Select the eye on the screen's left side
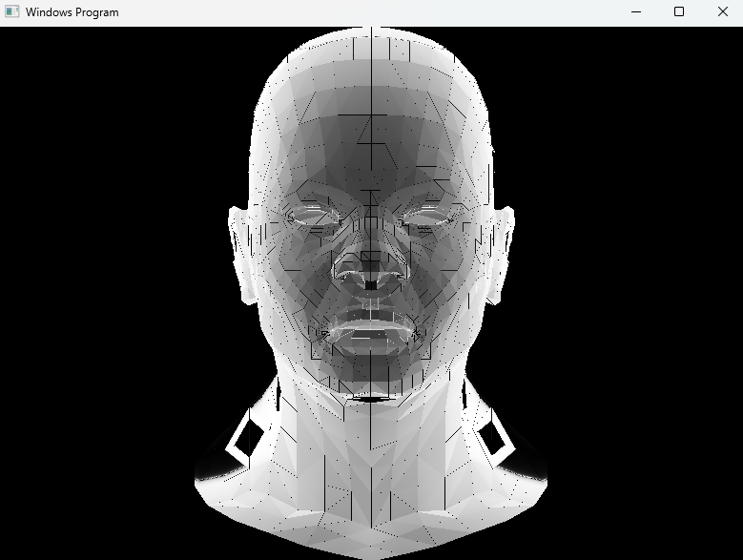Viewport: 743px width, 560px height. point(313,216)
